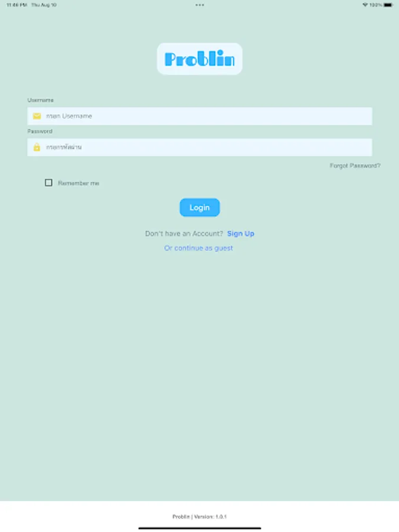Tap the Problin logo at top
Screen dimensions: 399x532
pos(200,59)
